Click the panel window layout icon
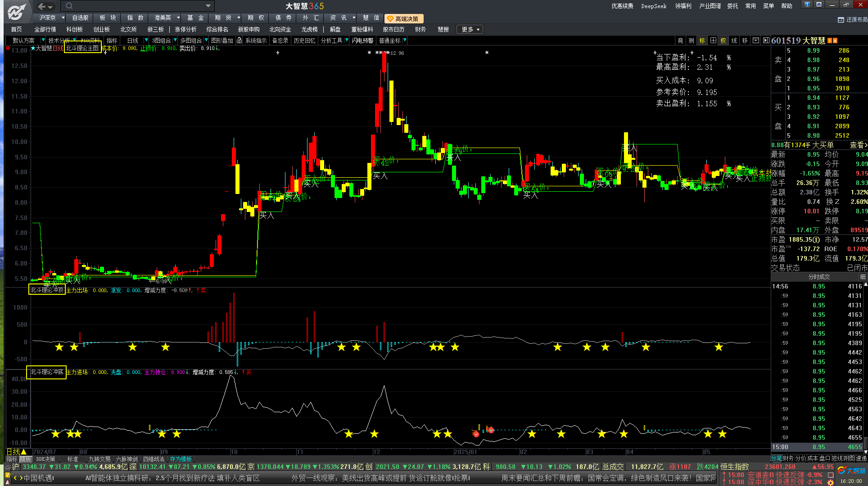Screen dimensions: 868x486 pos(756,40)
